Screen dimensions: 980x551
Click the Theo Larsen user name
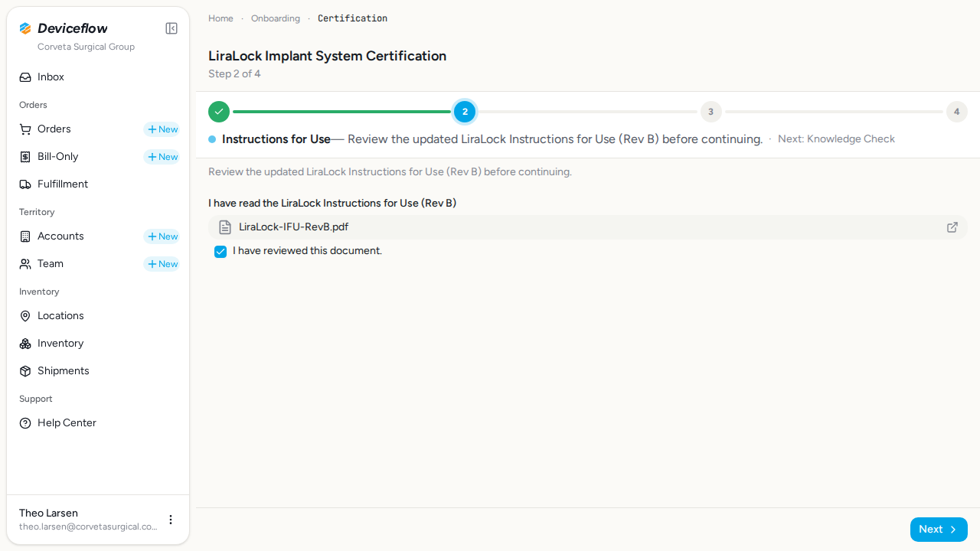click(48, 513)
